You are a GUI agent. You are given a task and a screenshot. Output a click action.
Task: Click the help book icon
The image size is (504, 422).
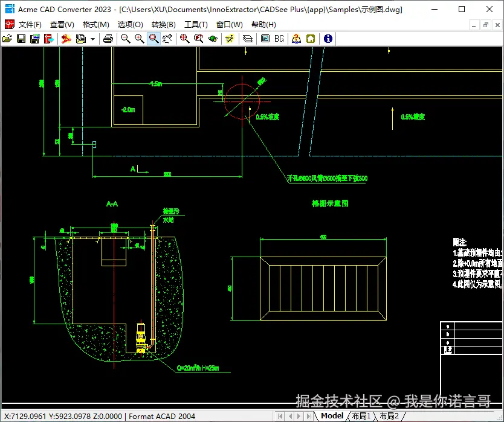296,39
